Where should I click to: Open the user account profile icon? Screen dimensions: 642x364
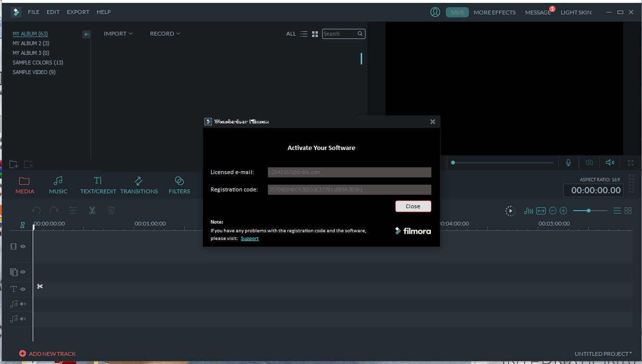click(435, 12)
